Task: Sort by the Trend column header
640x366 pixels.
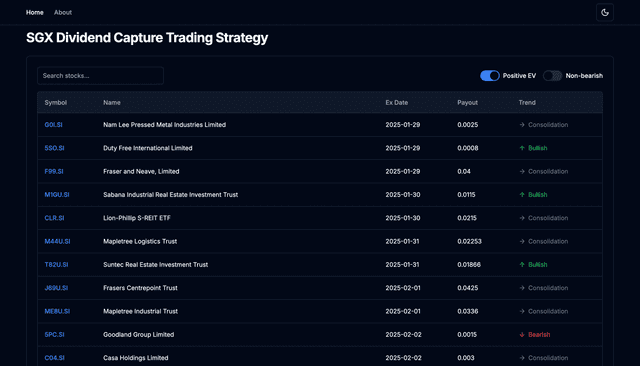Action: [527, 103]
